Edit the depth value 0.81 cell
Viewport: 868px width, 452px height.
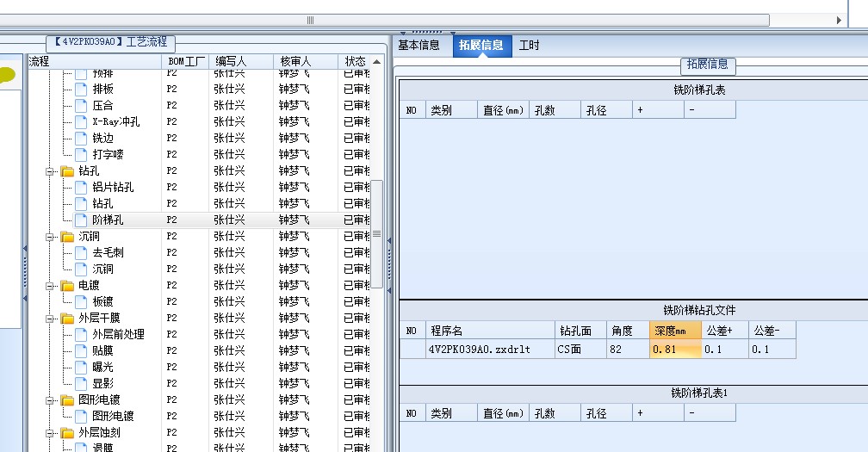tap(675, 350)
